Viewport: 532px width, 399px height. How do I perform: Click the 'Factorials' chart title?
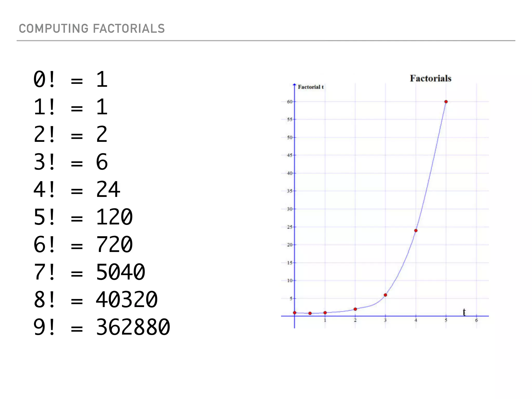[x=430, y=78]
